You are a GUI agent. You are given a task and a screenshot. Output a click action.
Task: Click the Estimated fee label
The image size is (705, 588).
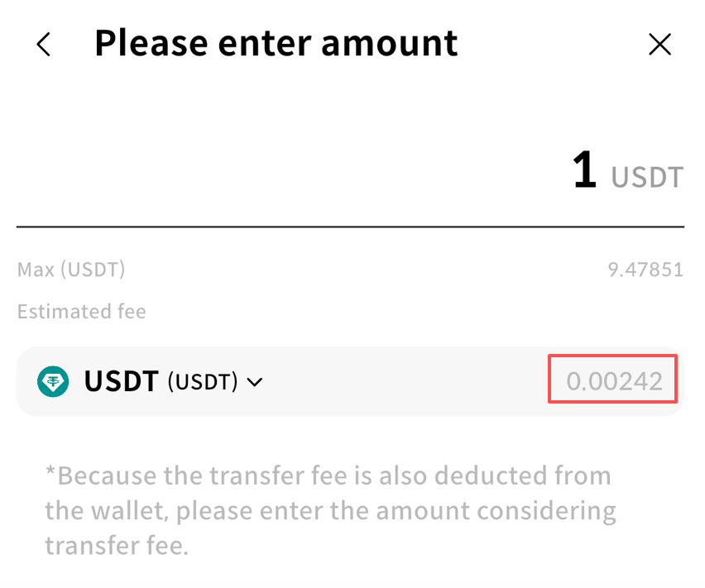(x=81, y=312)
